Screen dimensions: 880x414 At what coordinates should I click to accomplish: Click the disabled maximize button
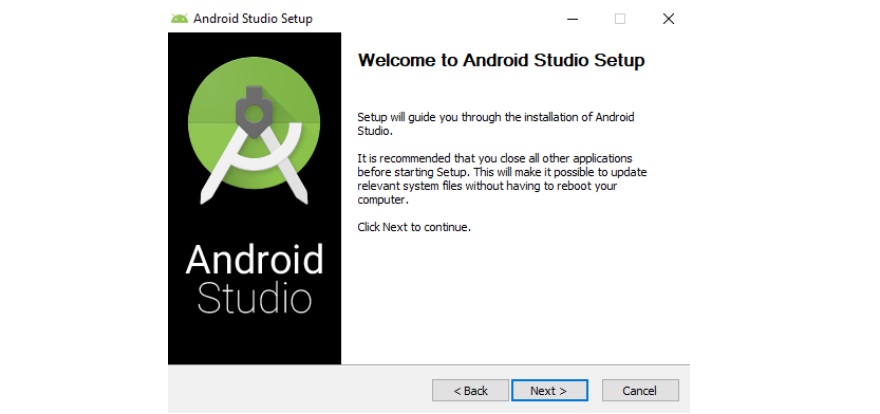click(620, 19)
